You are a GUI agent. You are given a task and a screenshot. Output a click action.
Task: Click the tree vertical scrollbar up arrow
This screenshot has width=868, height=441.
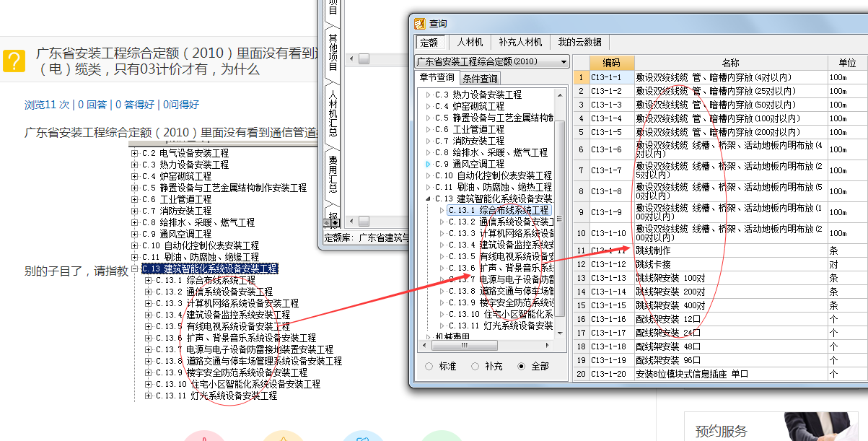point(560,94)
